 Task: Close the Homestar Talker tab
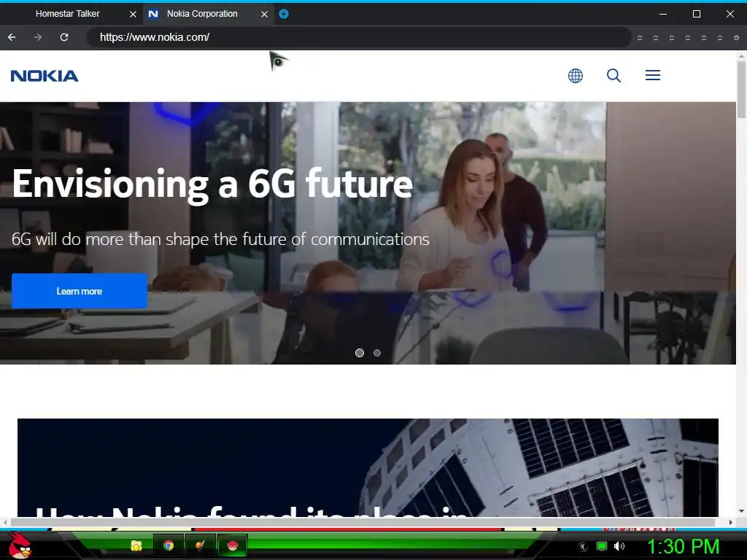pos(133,15)
